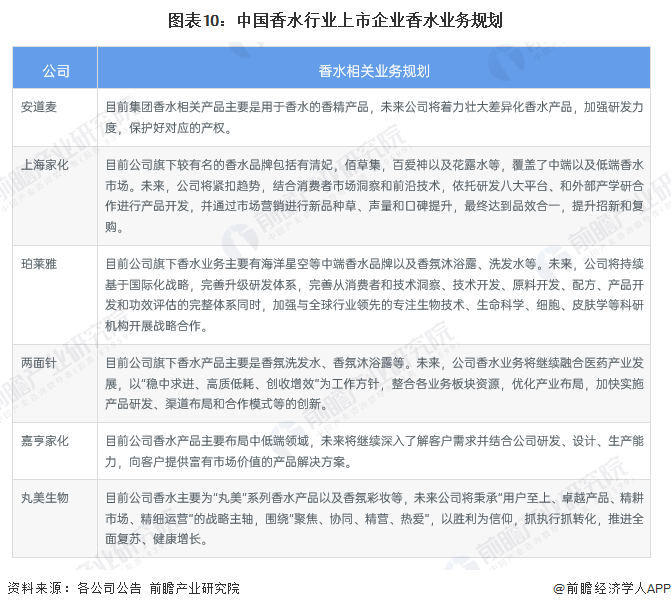Screen dimensions: 671x609
Task: Select the 上海家化 company cell
Action: click(x=55, y=196)
